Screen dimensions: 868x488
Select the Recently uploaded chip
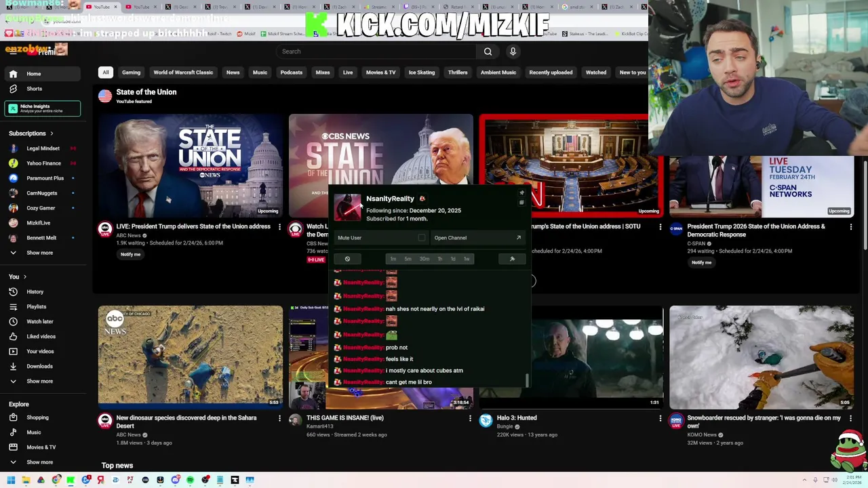click(551, 73)
